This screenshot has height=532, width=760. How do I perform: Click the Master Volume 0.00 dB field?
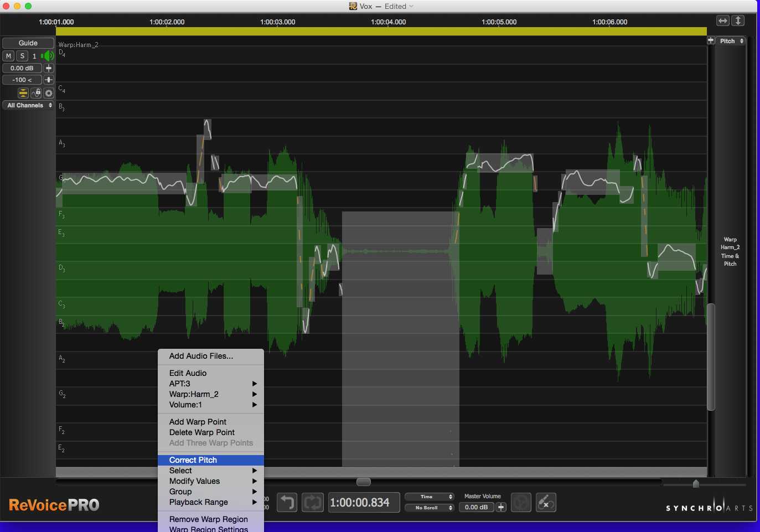(477, 507)
